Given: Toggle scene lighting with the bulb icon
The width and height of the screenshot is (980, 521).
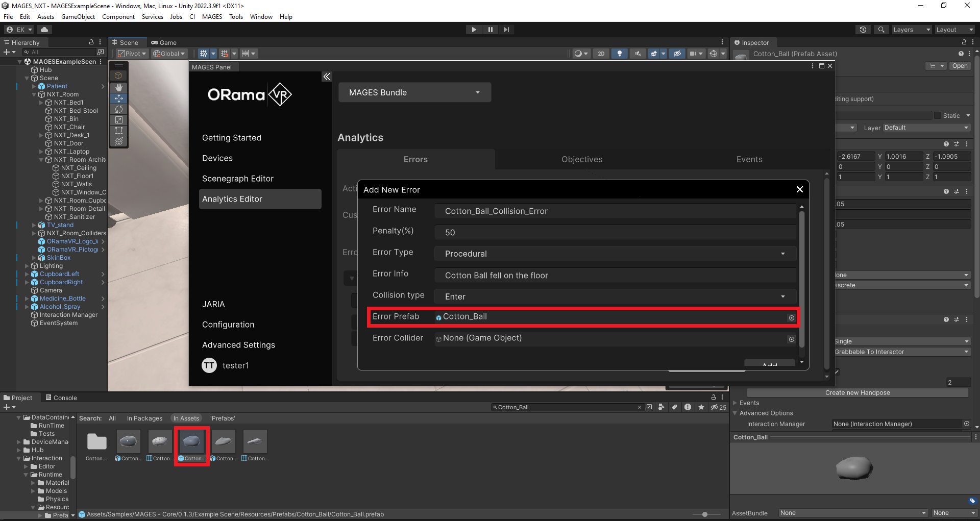Looking at the screenshot, I should 619,54.
